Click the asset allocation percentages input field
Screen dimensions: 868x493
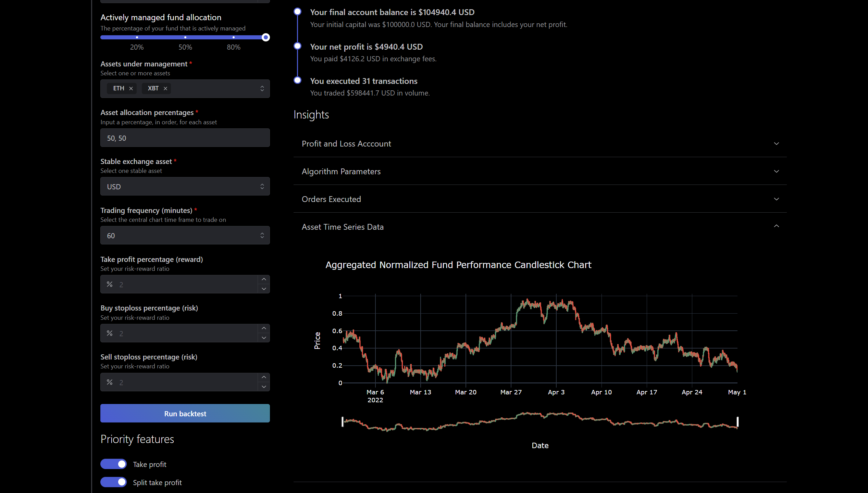pyautogui.click(x=185, y=138)
